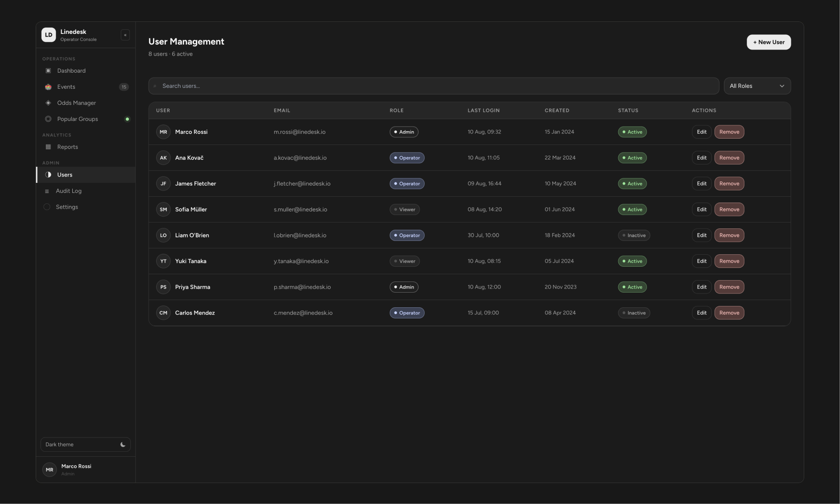Edit Sofia Müller's account
Screen dimensions: 840x504
(x=702, y=210)
